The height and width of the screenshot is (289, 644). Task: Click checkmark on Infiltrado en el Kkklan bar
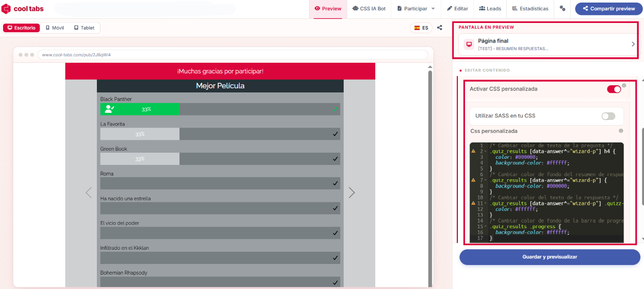click(x=335, y=258)
